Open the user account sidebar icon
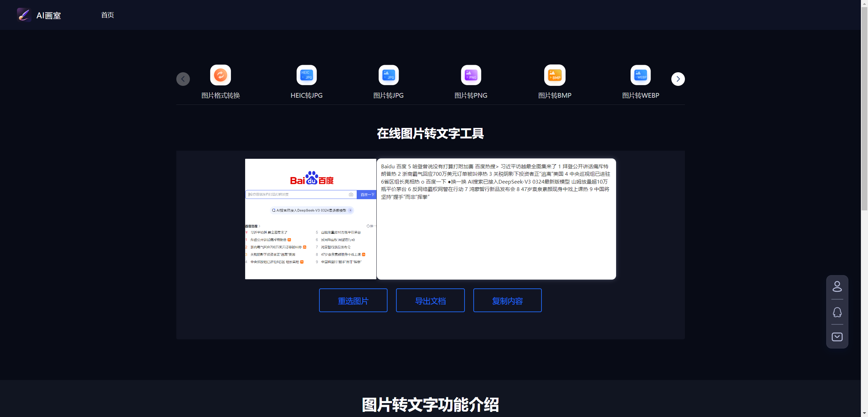868x417 pixels. tap(837, 286)
